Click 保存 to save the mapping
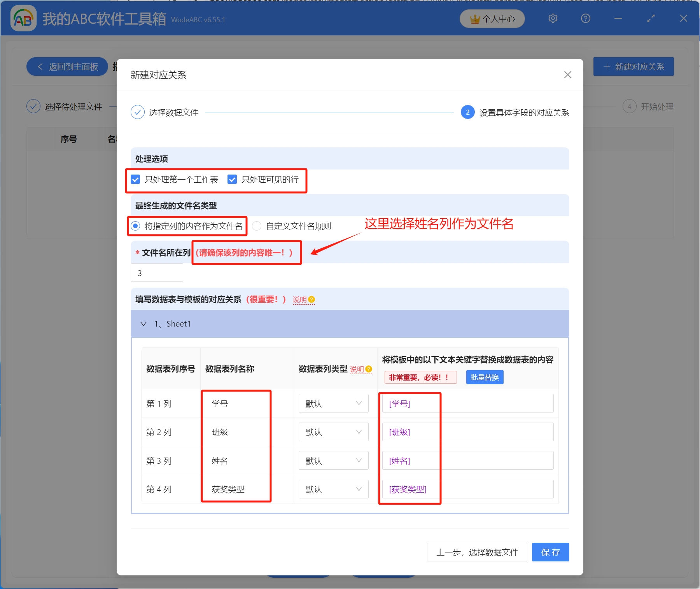This screenshot has width=700, height=589. [550, 552]
